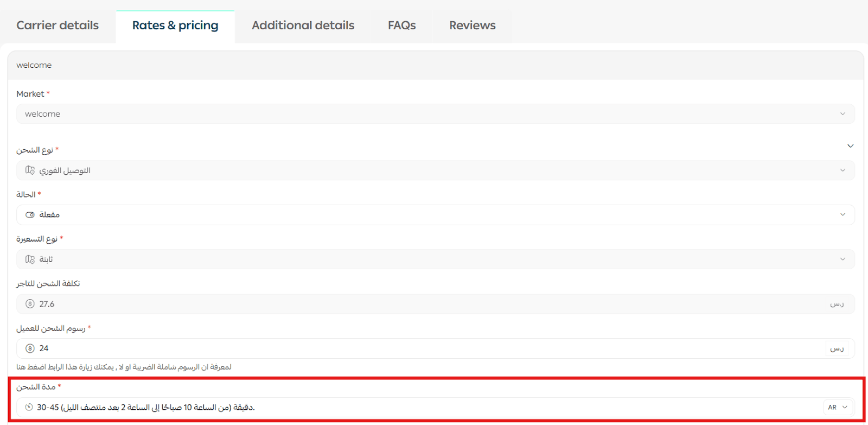868x425 pixels.
Task: Click the map icon beside التوصيل الفوري
Action: click(x=30, y=170)
